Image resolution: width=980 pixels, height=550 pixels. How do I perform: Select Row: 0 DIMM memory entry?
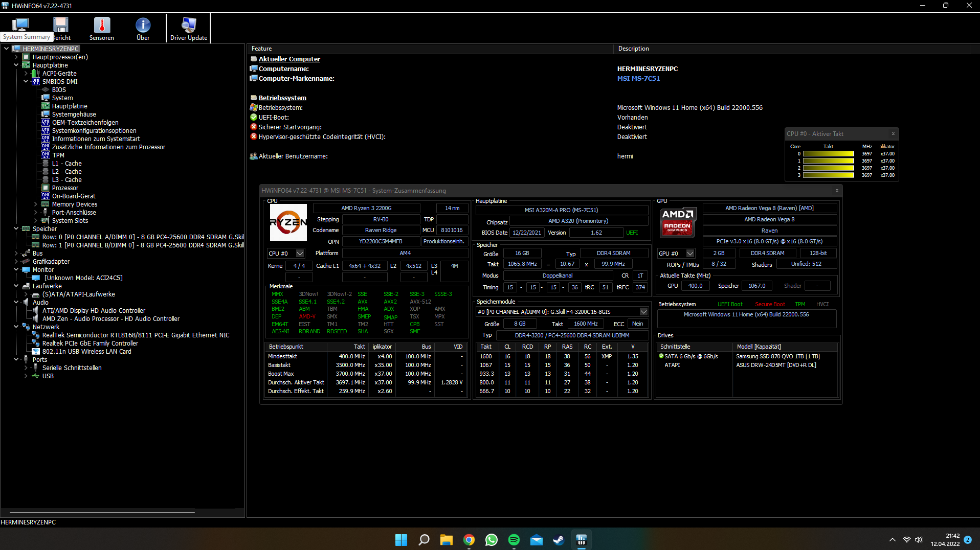[143, 237]
